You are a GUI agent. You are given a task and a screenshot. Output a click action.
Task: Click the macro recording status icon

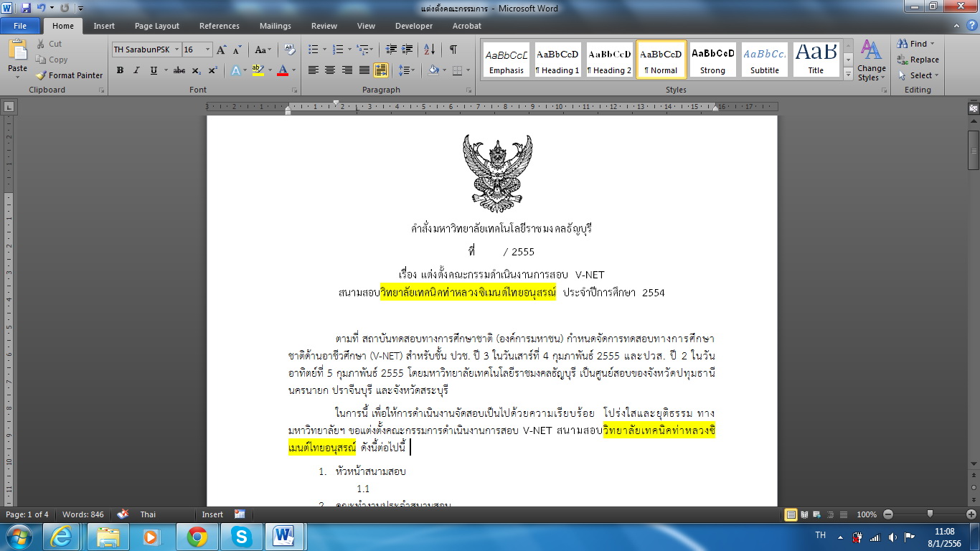240,514
